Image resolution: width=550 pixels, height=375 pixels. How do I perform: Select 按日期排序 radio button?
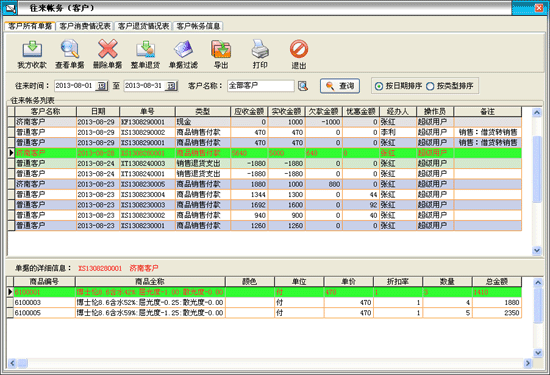[x=378, y=86]
